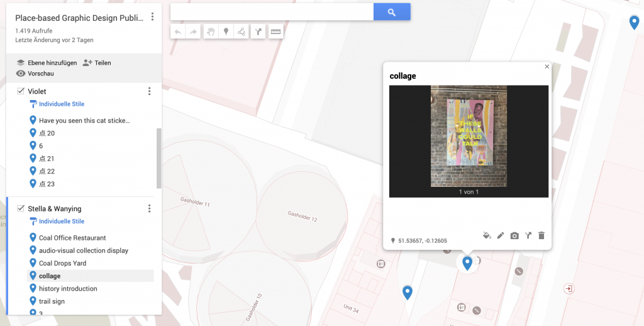Click blue marker at top right of map
This screenshot has width=644, height=326.
[x=634, y=22]
